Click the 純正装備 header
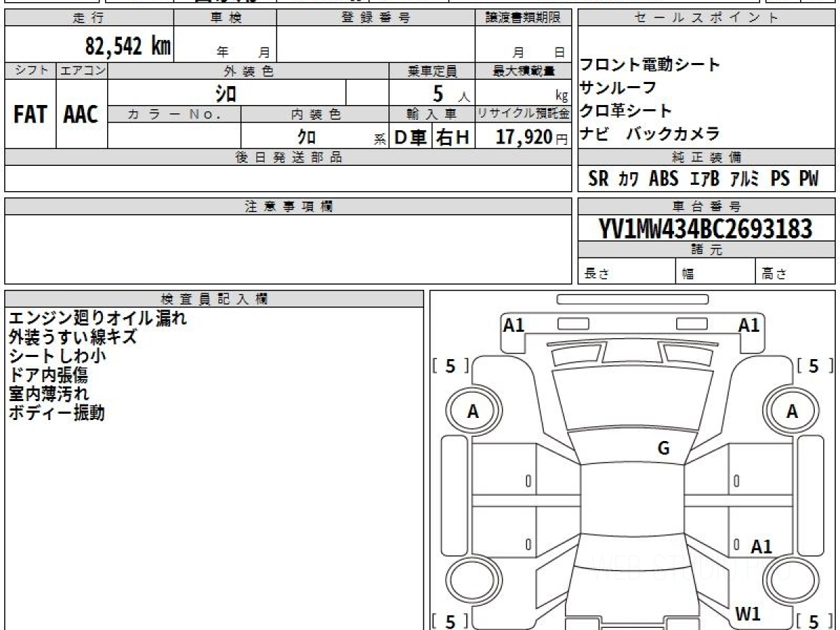This screenshot has width=840, height=630. point(706,157)
